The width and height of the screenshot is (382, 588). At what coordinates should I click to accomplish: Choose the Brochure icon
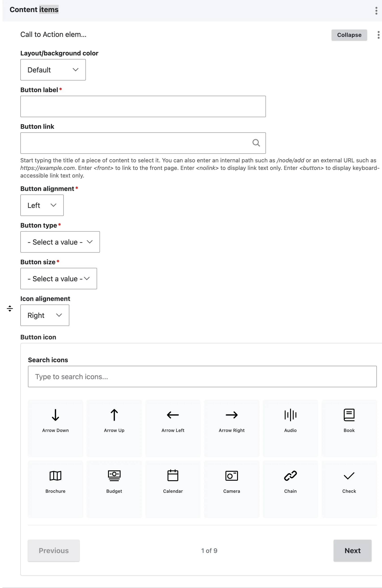click(x=55, y=489)
